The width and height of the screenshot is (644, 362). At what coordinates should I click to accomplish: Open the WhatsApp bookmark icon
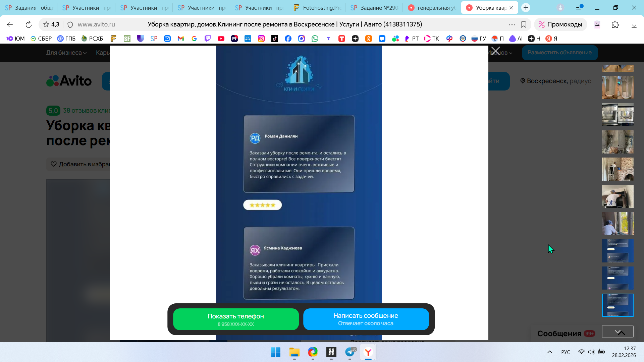[315, 39]
